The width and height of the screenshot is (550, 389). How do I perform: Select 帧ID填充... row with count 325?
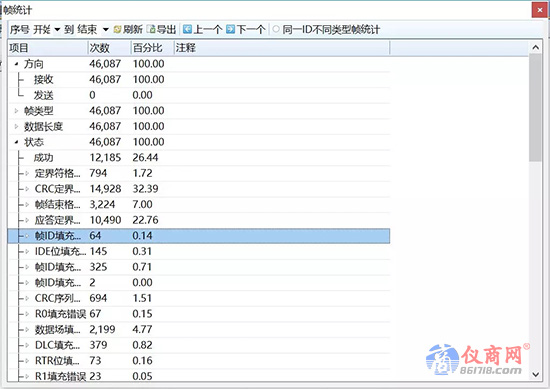(x=199, y=267)
